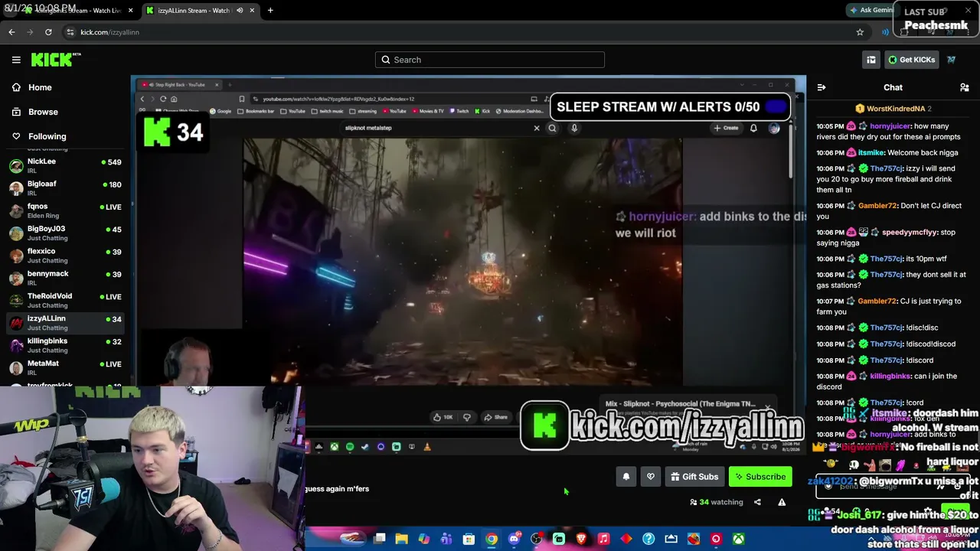
Task: Open Google Chrome from the taskbar
Action: [492, 540]
